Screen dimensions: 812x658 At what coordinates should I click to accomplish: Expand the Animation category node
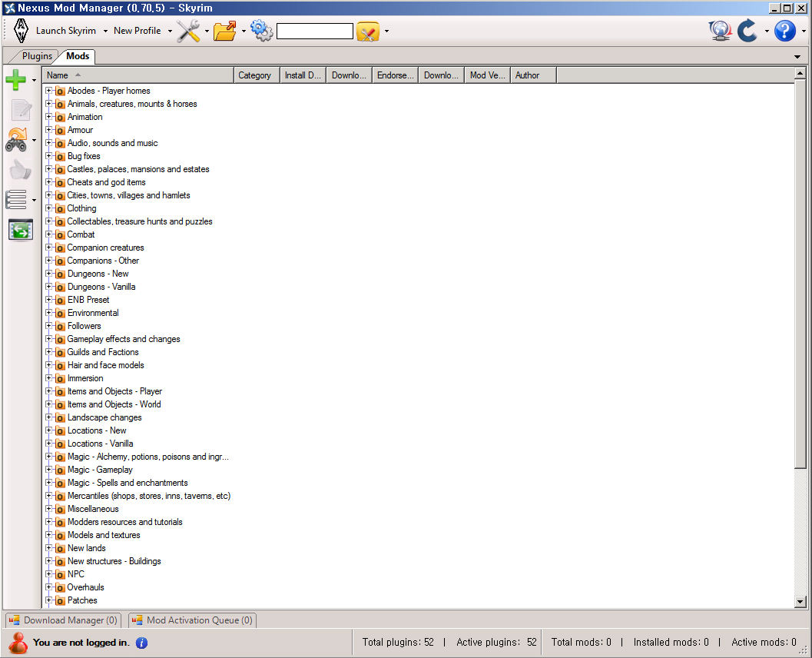48,117
